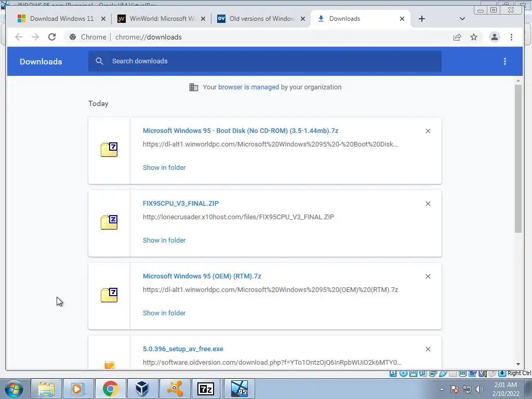Open Microsoft Windows 95 Boot Disk .7z link

[241, 130]
